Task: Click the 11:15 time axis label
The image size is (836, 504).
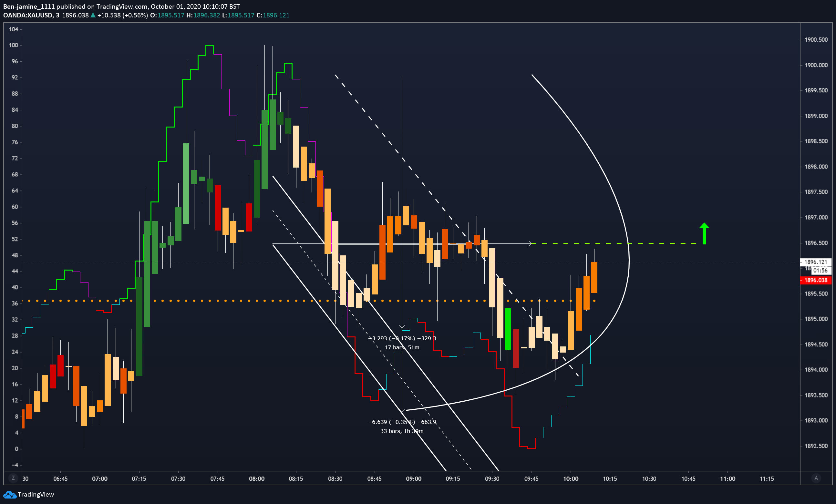Action: pos(767,478)
